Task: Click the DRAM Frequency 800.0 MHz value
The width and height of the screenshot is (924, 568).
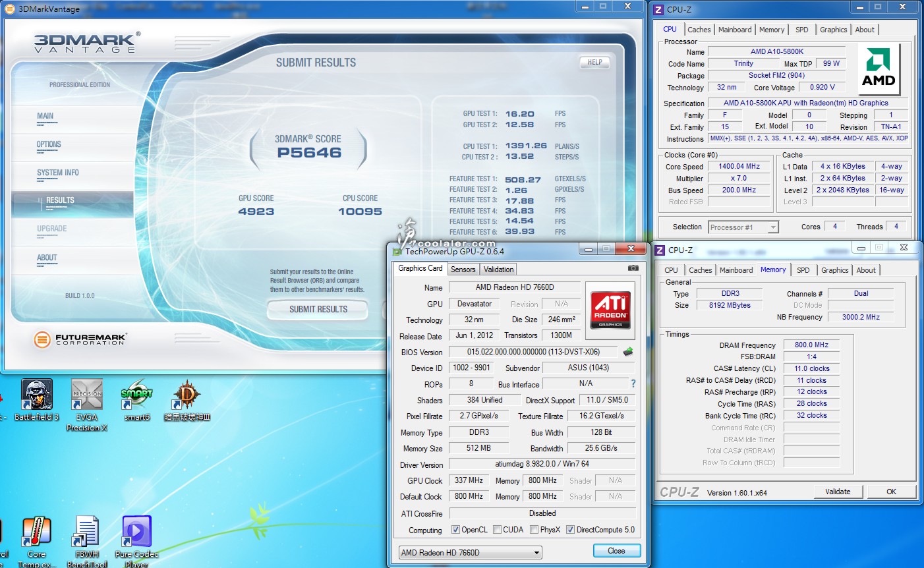Action: pos(811,345)
